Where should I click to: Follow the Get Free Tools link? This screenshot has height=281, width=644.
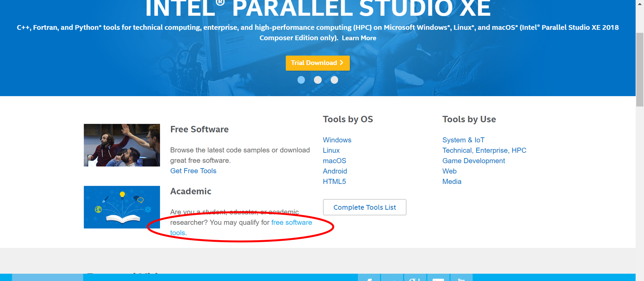click(x=193, y=171)
